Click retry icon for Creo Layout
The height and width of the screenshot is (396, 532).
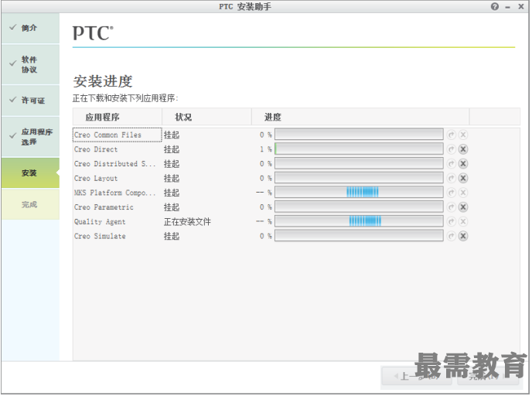(x=451, y=178)
